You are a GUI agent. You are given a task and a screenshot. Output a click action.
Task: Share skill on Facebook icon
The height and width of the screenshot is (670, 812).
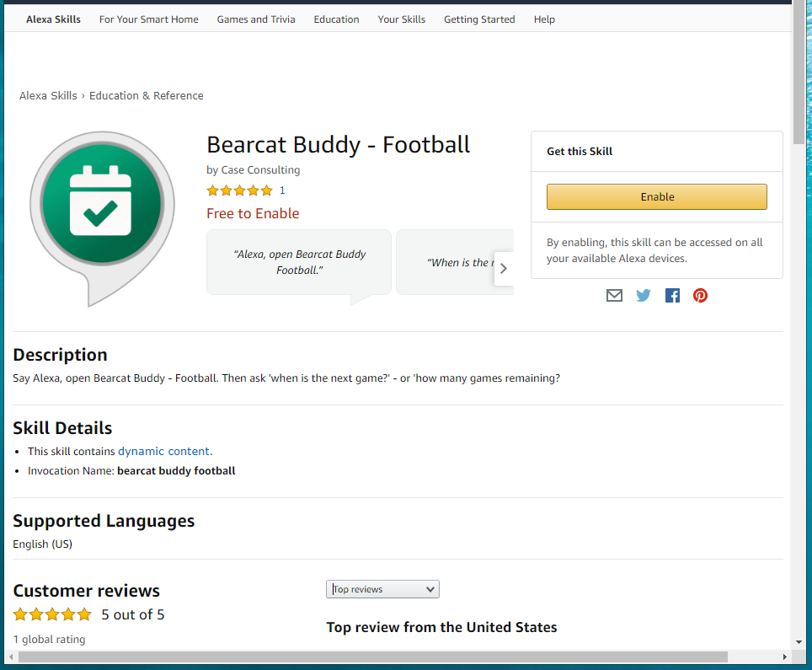point(672,296)
